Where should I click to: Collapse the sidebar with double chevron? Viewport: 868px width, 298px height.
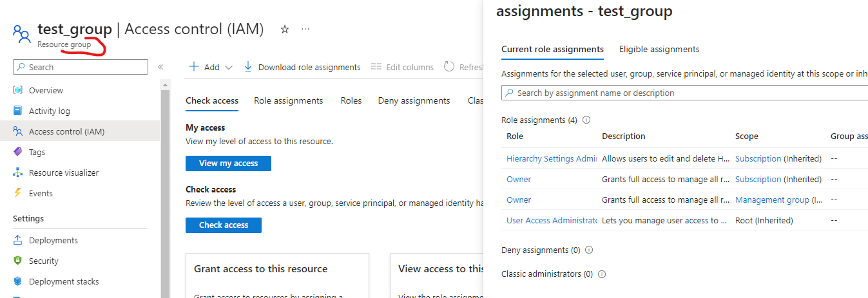click(160, 67)
